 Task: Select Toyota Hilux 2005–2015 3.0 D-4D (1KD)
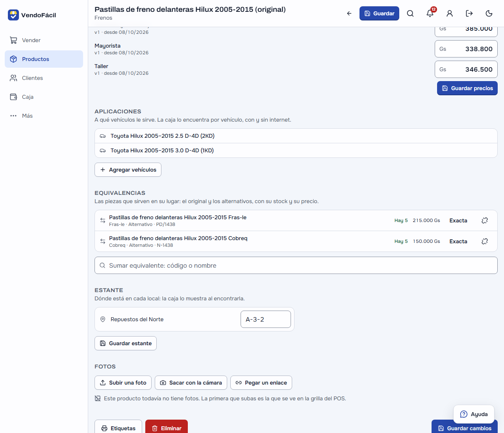[x=296, y=150]
